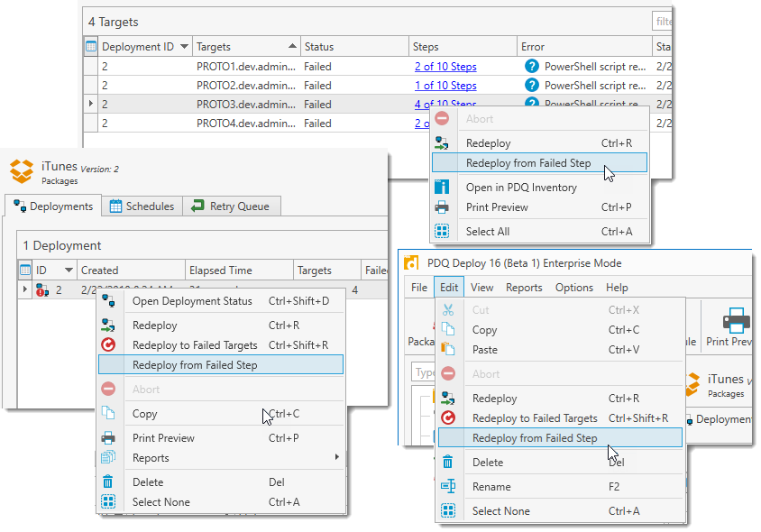Click the red Redeploy to Failed Targets icon in the Edit menu
Image resolution: width=761 pixels, height=532 pixels.
click(x=448, y=417)
